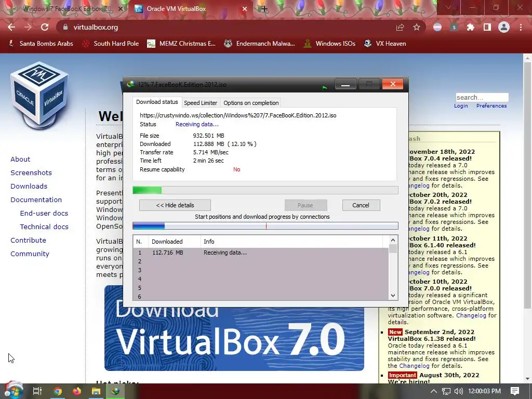The width and height of the screenshot is (532, 399).
Task: Go to Downloads in sidebar
Action: (x=29, y=187)
